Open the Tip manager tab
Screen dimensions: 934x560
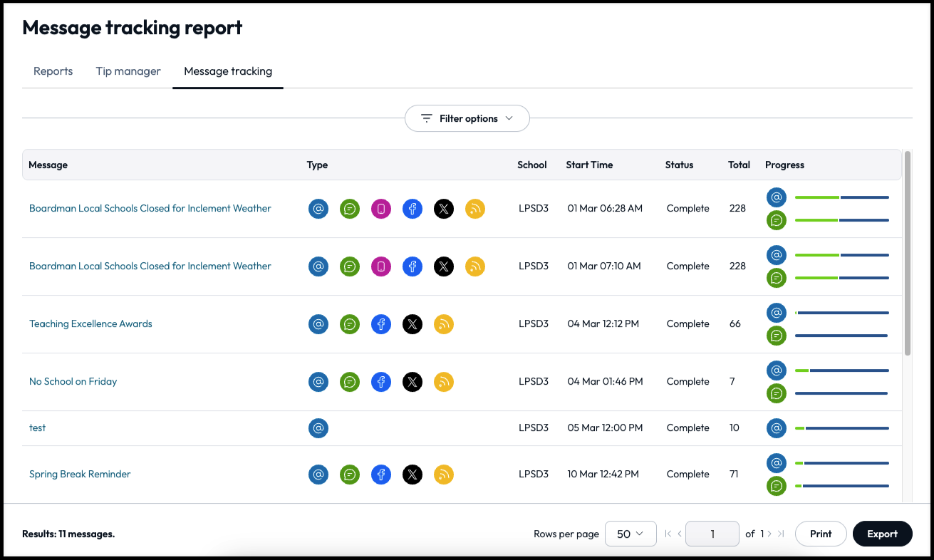(x=128, y=71)
